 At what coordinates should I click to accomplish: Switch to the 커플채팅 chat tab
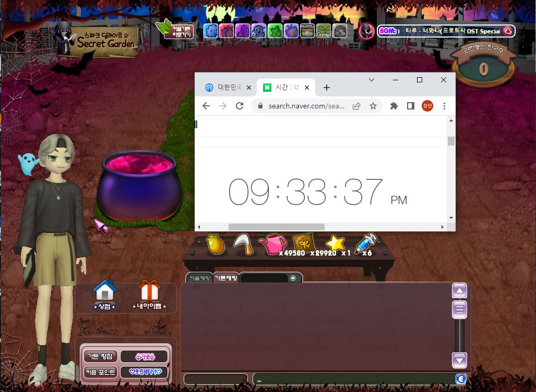click(x=200, y=278)
